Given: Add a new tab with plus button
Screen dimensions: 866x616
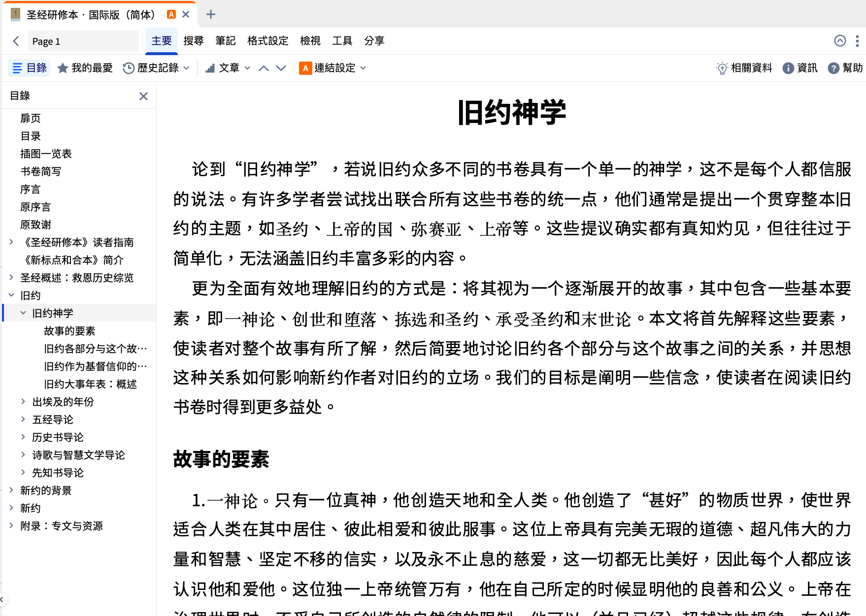Looking at the screenshot, I should click(211, 14).
